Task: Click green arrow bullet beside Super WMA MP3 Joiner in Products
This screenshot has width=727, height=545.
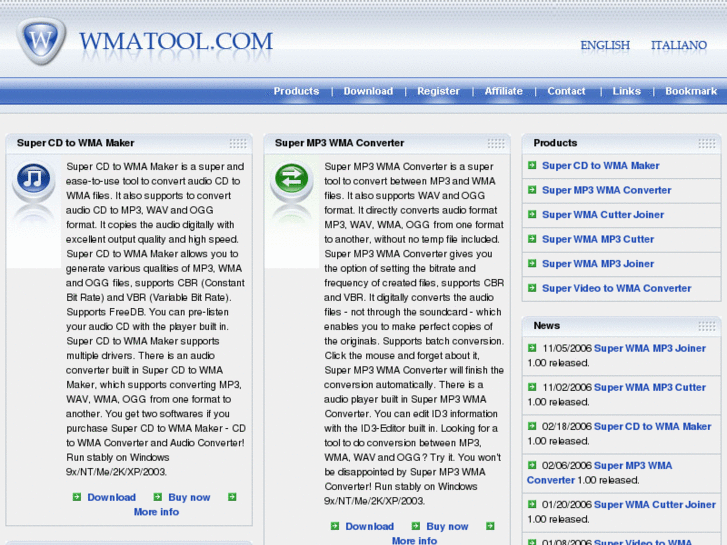Action: 532,263
